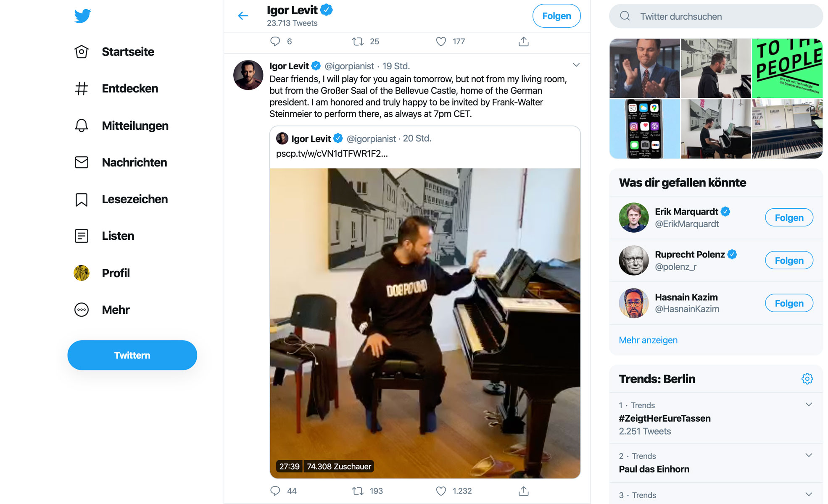Open the green TO THE PEOPLE thumbnail
828x504 pixels.
click(x=787, y=68)
